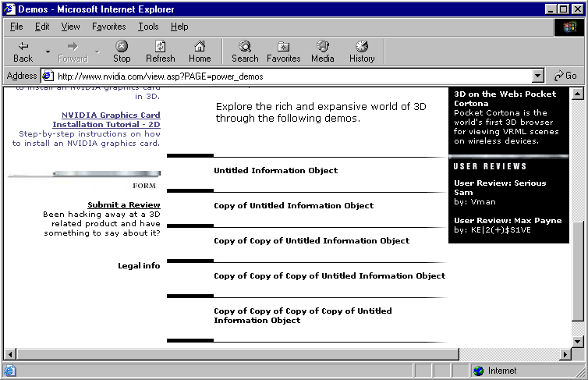The image size is (588, 380).
Task: Open Copy of Copy of Untitled Information Object
Action: (x=312, y=241)
